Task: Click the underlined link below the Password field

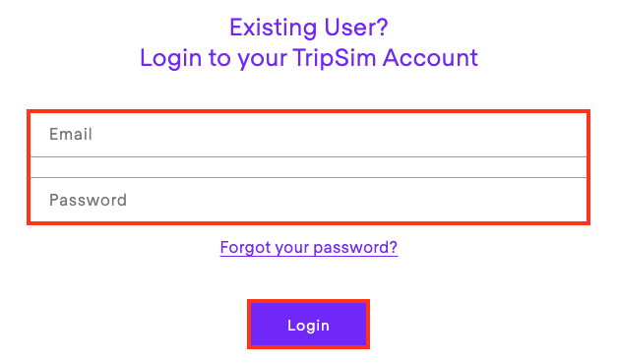Action: tap(309, 248)
